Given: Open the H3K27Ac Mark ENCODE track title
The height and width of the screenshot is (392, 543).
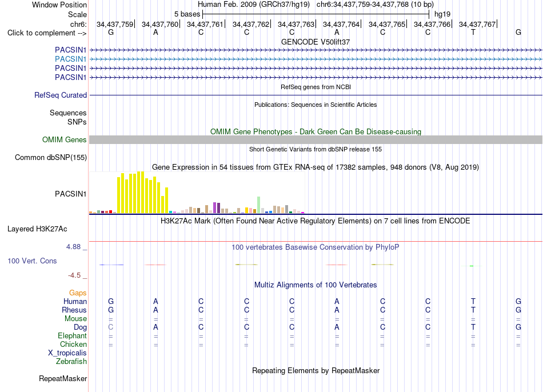Looking at the screenshot, I should click(x=316, y=221).
